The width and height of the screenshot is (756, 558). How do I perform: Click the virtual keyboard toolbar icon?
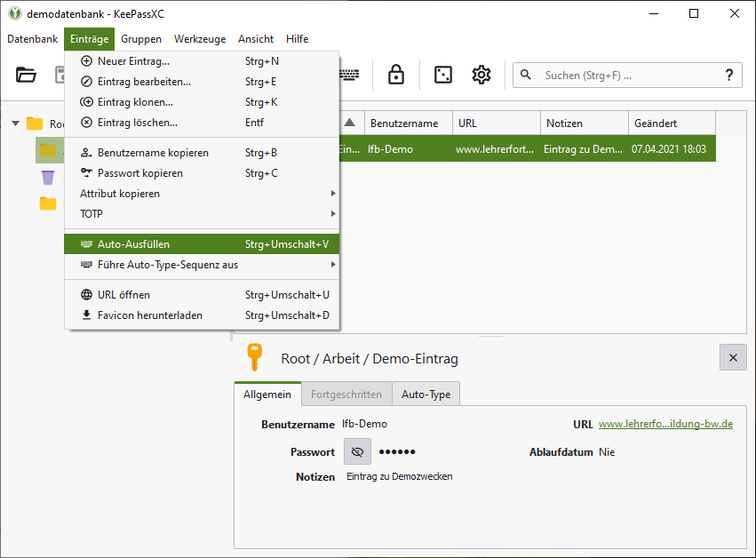point(350,76)
